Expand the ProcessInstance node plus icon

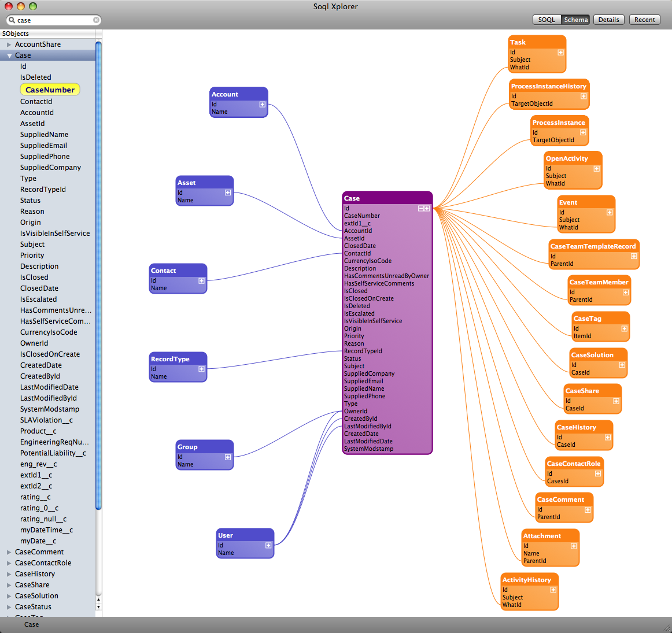pos(583,133)
